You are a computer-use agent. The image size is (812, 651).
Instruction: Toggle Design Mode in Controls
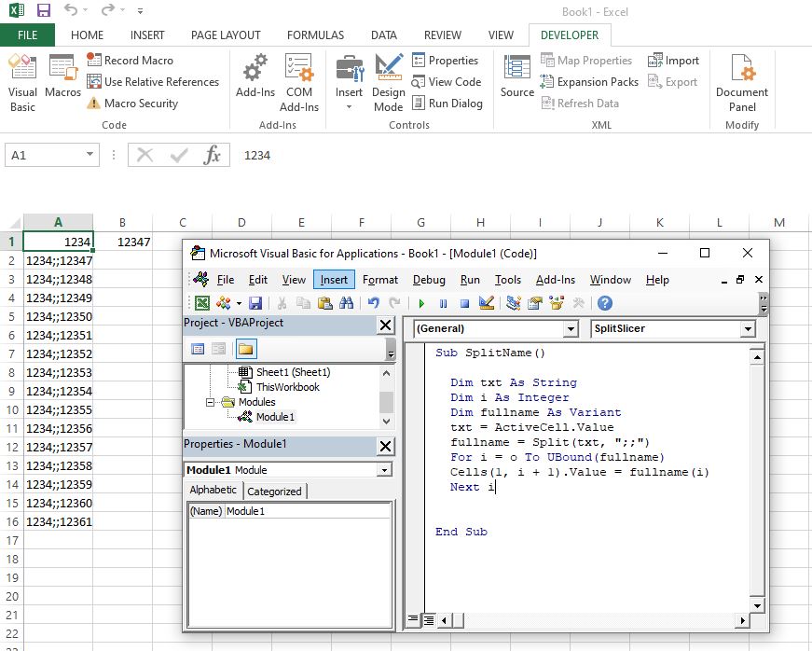point(389,83)
